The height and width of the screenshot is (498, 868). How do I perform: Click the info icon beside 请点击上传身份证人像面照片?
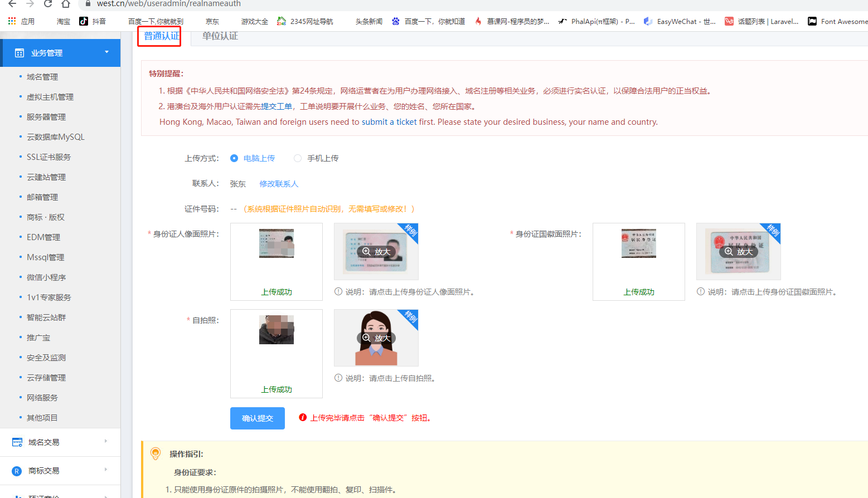(x=338, y=291)
